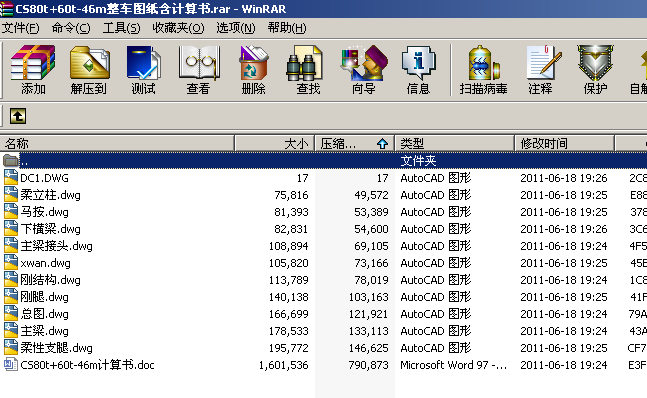Sort by 修改时间 column header
The height and width of the screenshot is (398, 647).
(x=564, y=144)
